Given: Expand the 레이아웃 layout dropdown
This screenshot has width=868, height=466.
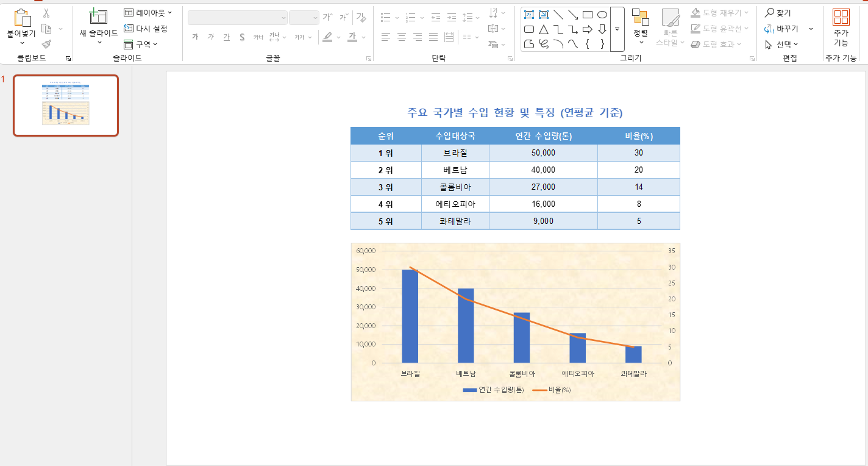Looking at the screenshot, I should click(148, 12).
